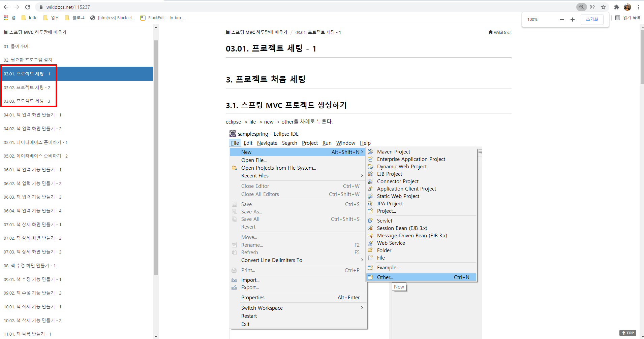Select 03.01. 프로젝트 세팅 - 1 in sidebar
This screenshot has width=644, height=339.
pyautogui.click(x=76, y=74)
